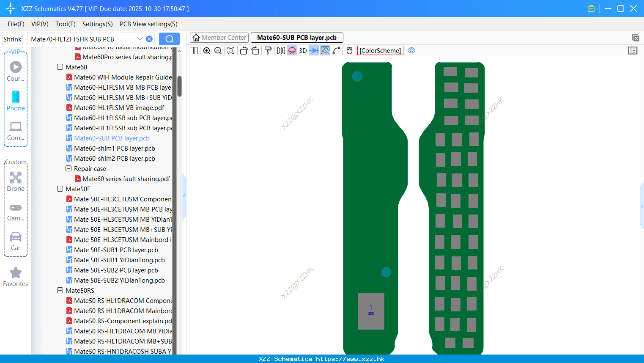Collapse the Mate50E tree folder

pos(60,189)
